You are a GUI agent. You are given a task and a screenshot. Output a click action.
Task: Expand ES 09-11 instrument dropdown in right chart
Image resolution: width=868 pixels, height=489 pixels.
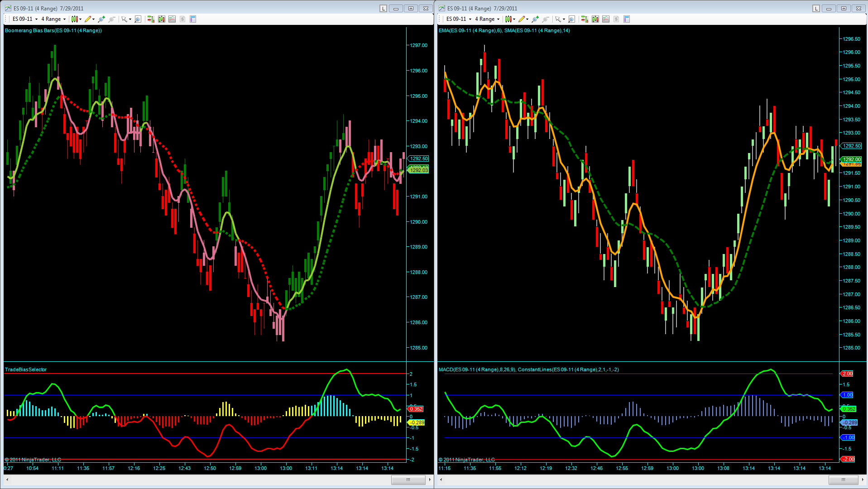[x=470, y=19]
